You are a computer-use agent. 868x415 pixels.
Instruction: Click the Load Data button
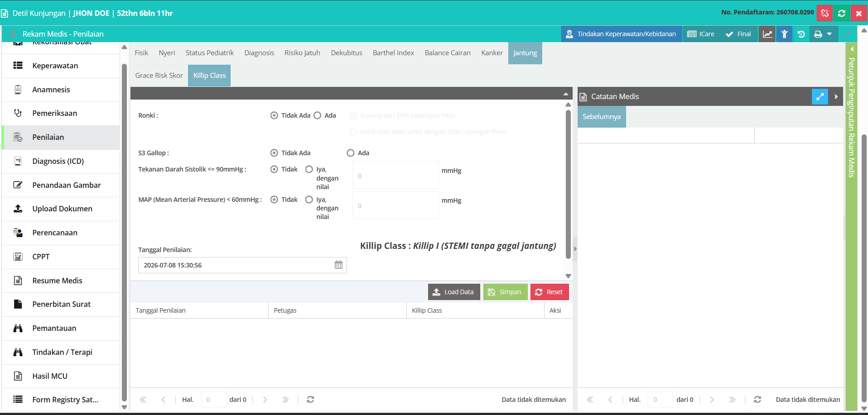click(454, 292)
